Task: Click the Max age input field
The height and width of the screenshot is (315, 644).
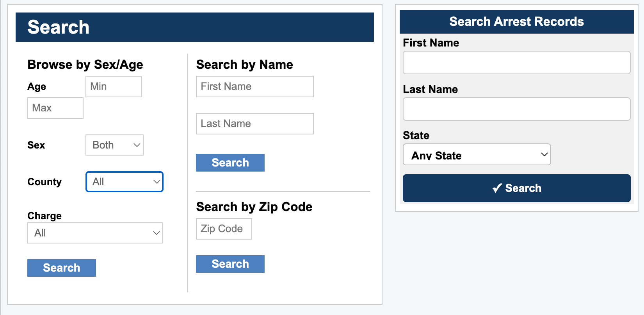Action: point(55,108)
